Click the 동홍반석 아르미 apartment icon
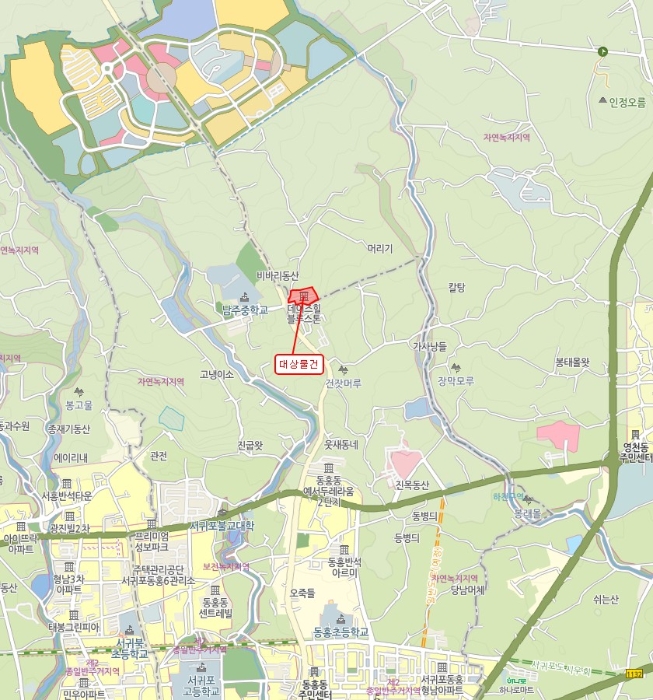This screenshot has width=653, height=700. tap(344, 550)
